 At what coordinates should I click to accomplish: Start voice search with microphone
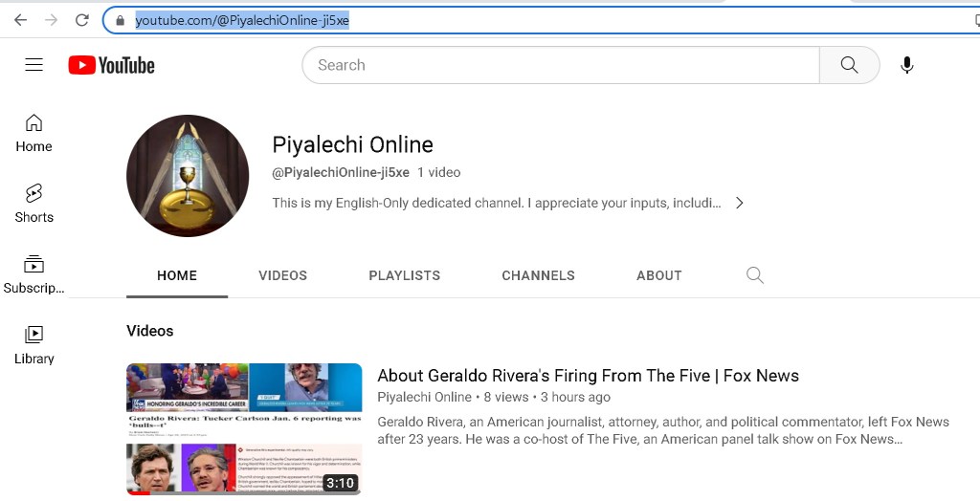pos(906,65)
